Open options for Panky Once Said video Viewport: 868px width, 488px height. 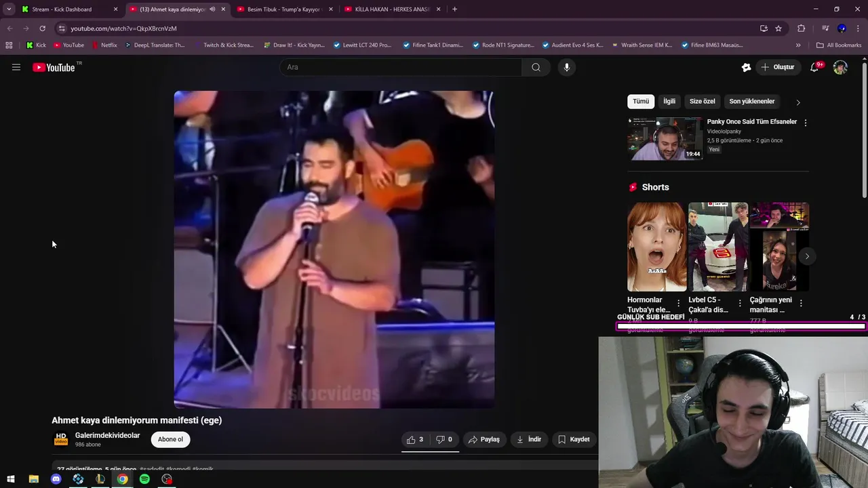pos(806,123)
